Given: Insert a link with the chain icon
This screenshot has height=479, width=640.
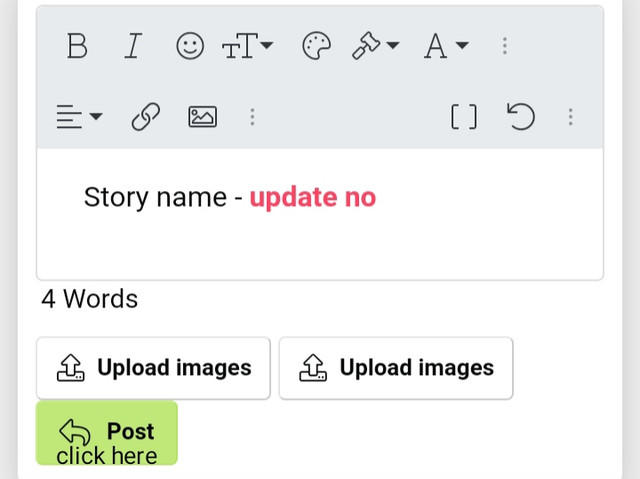Looking at the screenshot, I should point(146,117).
